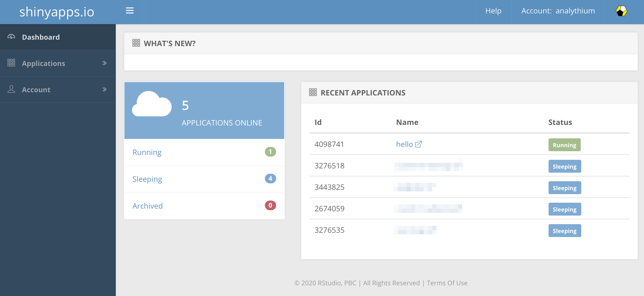Click the grid icon beside WHAT'S NEW
Screen dimensions: 644x296
(x=136, y=43)
